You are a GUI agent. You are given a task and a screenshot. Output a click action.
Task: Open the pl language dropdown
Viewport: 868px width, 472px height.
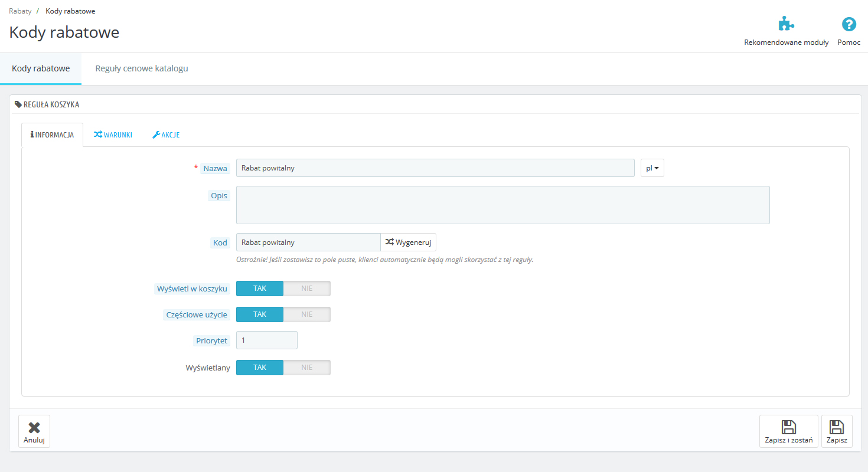(x=652, y=168)
